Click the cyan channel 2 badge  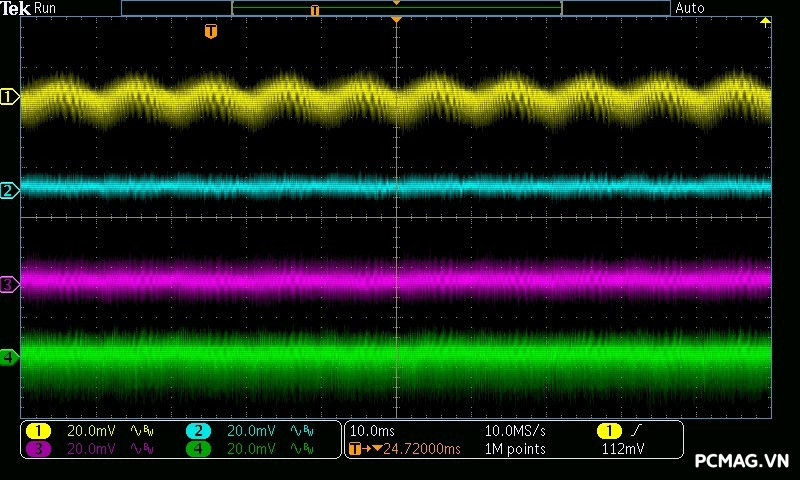(198, 431)
